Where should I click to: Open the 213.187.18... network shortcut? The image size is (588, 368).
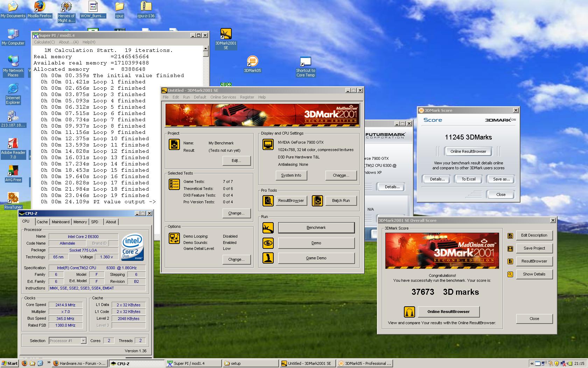pos(13,119)
